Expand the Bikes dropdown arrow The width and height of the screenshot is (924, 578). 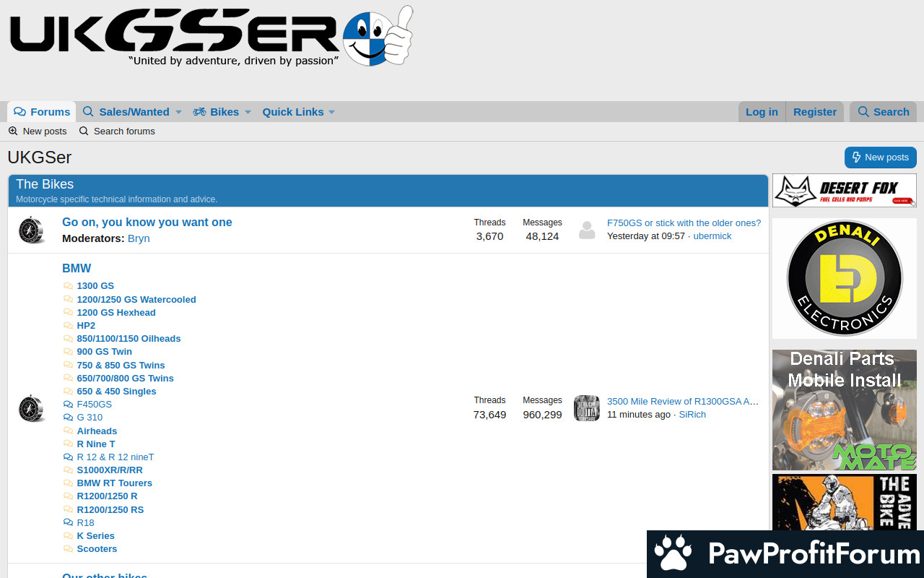tap(248, 112)
